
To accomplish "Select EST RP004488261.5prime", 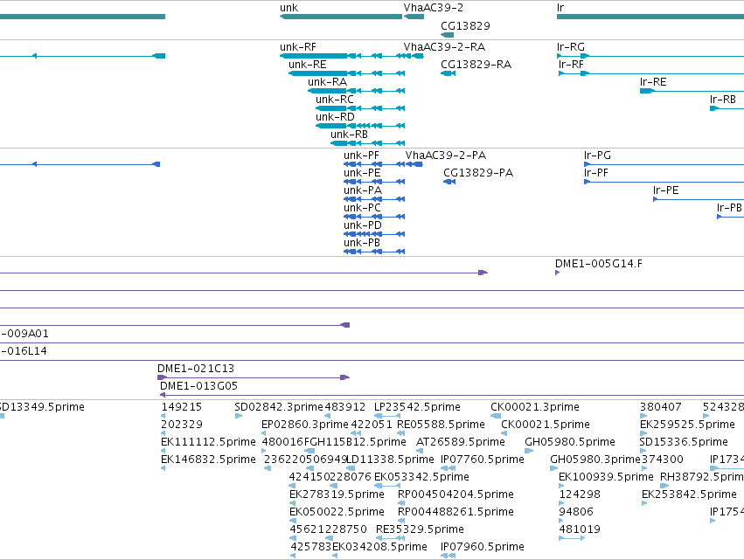I will coord(401,521).
